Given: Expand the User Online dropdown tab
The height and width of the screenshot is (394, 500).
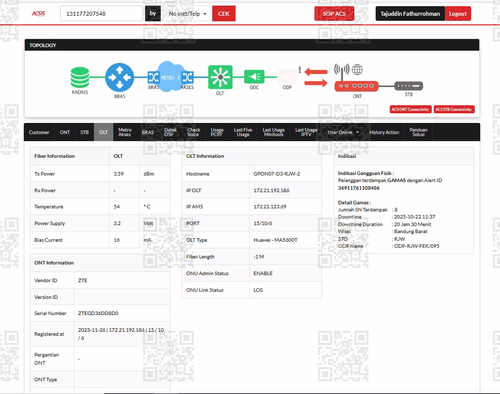Looking at the screenshot, I should [x=343, y=132].
